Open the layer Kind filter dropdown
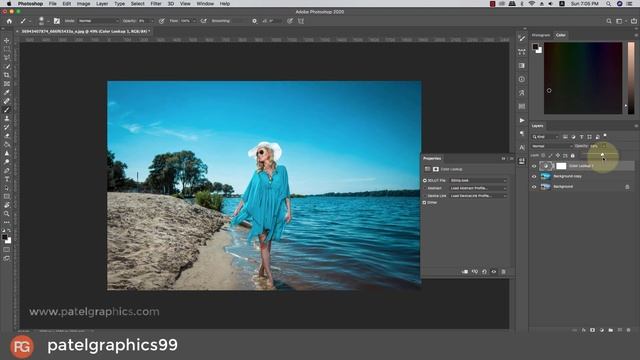Screen dimensions: 640x360 [545, 137]
